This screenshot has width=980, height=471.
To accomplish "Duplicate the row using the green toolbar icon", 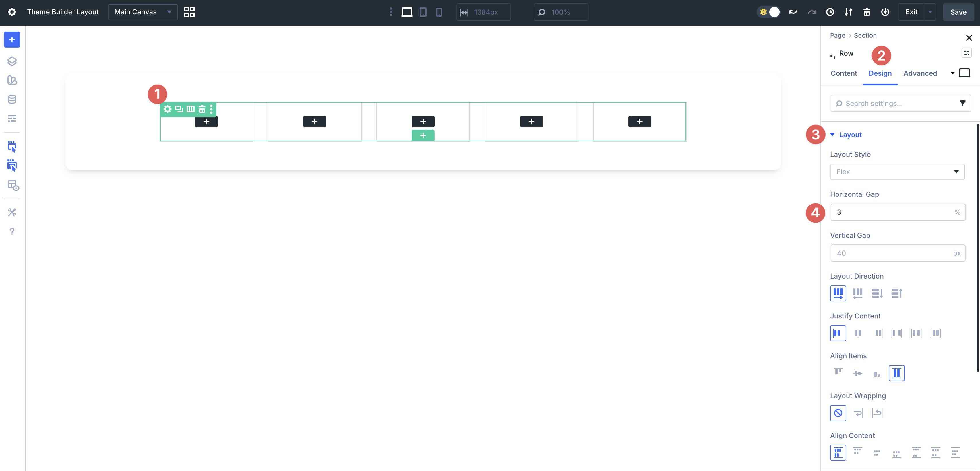I will pyautogui.click(x=179, y=109).
